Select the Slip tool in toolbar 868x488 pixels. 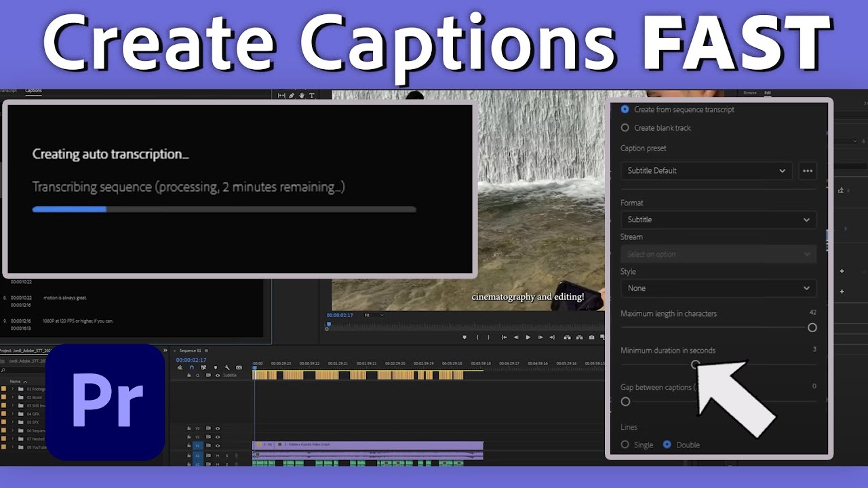(x=281, y=96)
